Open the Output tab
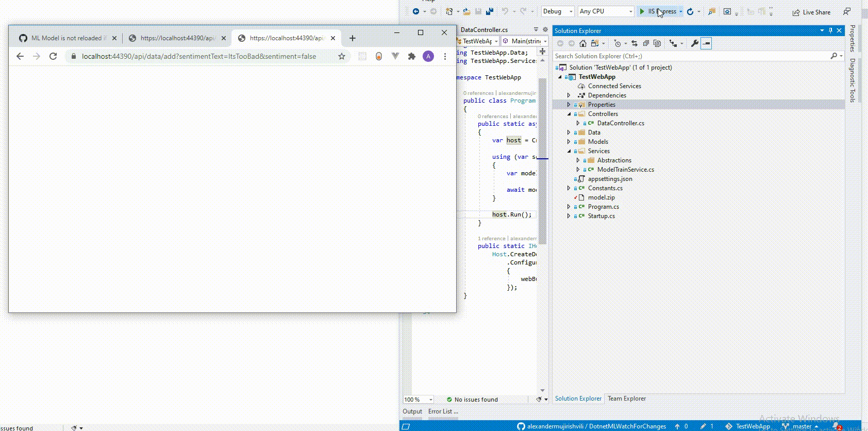 tap(412, 411)
